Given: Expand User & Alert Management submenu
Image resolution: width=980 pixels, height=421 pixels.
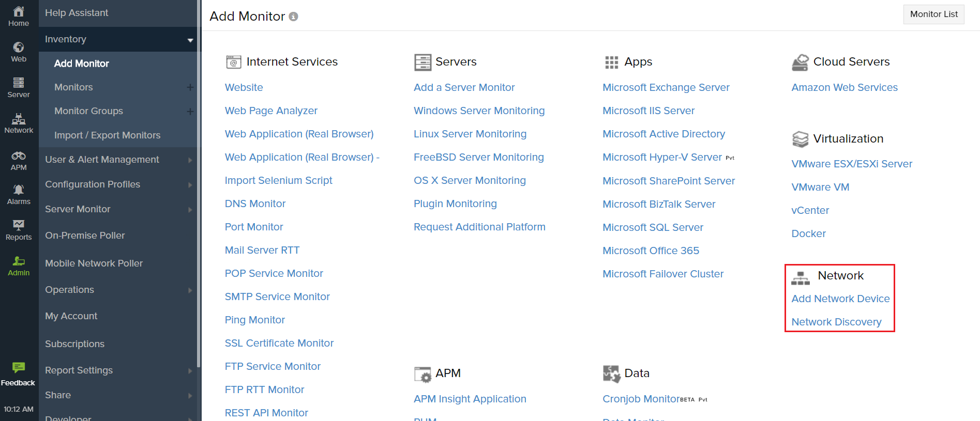Looking at the screenshot, I should coord(190,160).
